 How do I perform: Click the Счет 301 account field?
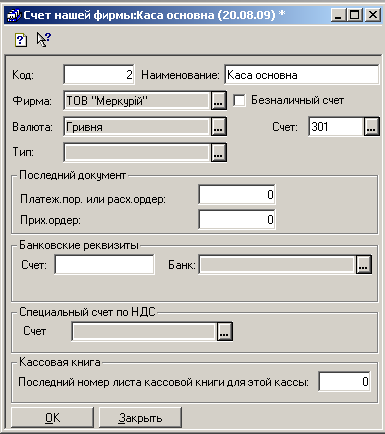(336, 126)
